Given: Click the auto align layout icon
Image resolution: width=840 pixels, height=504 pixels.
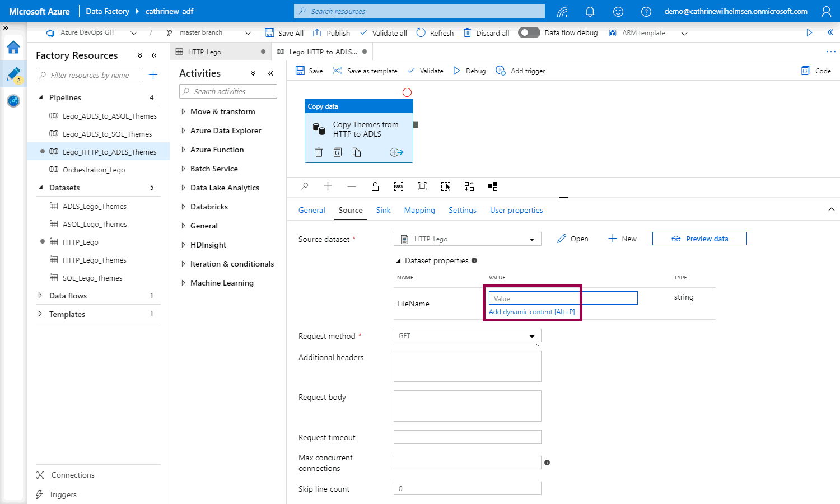Looking at the screenshot, I should tap(469, 186).
